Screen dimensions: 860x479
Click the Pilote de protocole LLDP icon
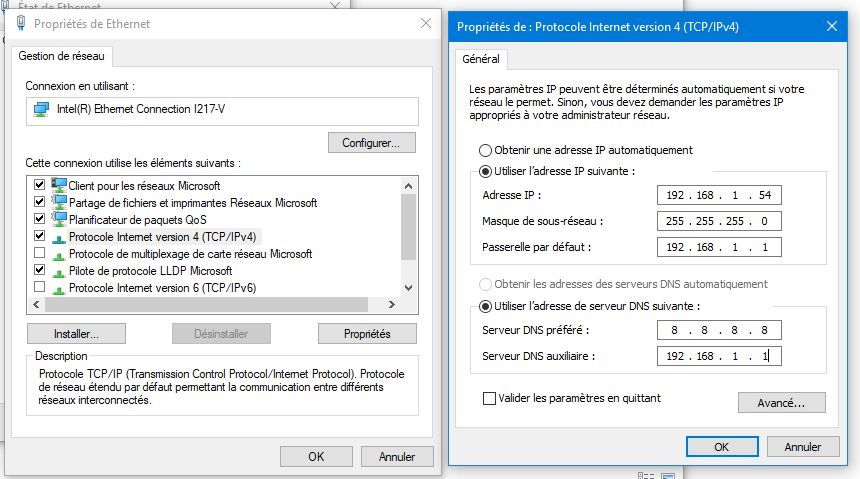(59, 270)
